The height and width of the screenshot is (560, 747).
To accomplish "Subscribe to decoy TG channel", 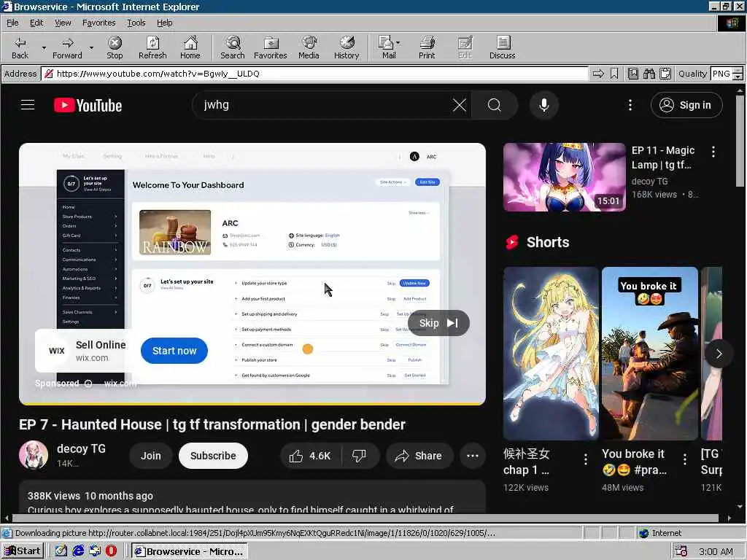I will point(213,456).
